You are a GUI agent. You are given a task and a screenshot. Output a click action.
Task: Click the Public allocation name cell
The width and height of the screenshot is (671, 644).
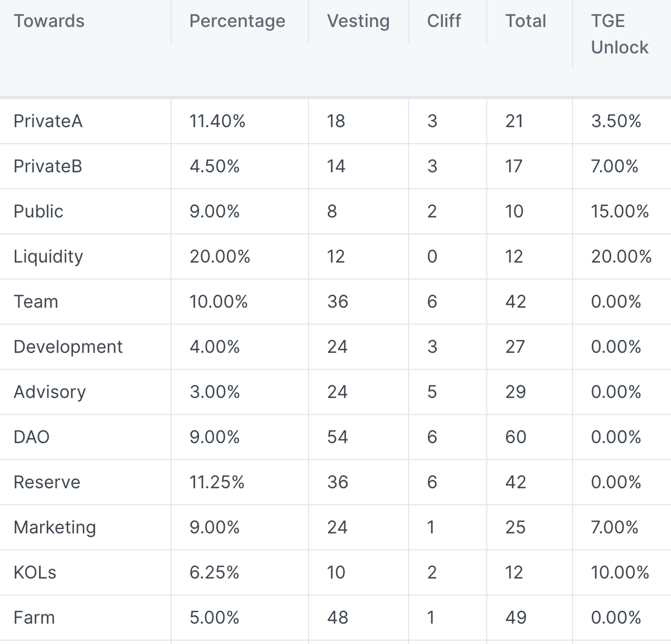[38, 211]
